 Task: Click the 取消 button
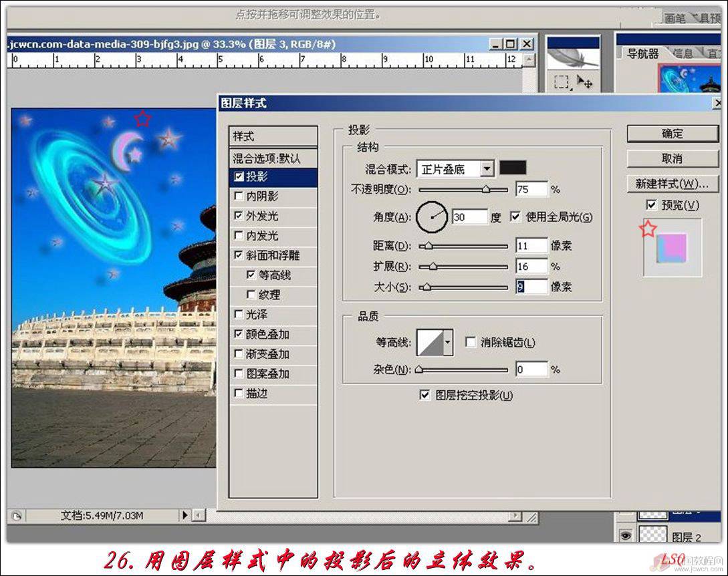[673, 159]
